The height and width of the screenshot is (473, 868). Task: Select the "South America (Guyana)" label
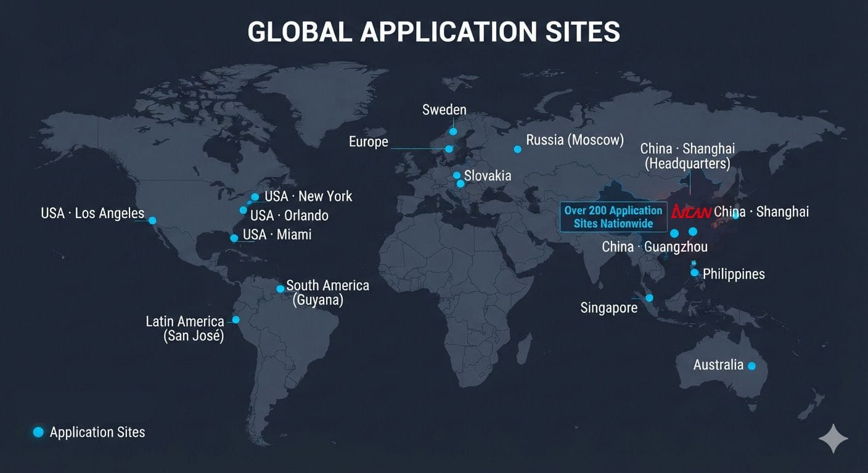(327, 293)
